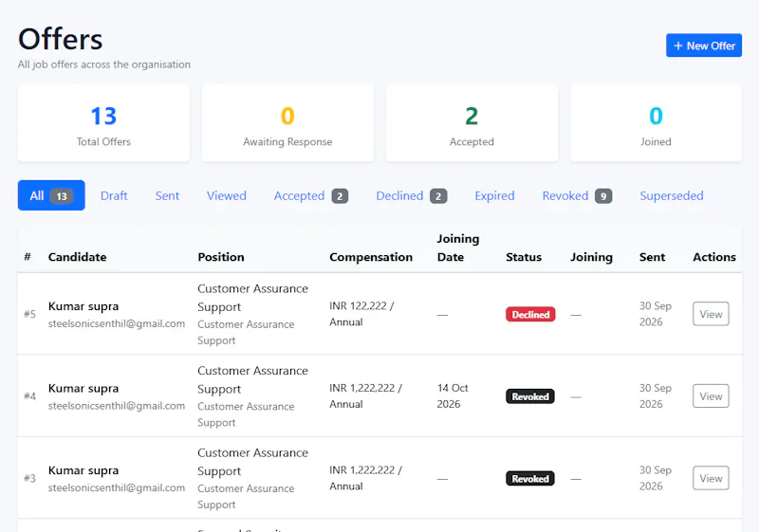
Task: Click candidate name in offer #3 row
Action: click(83, 470)
